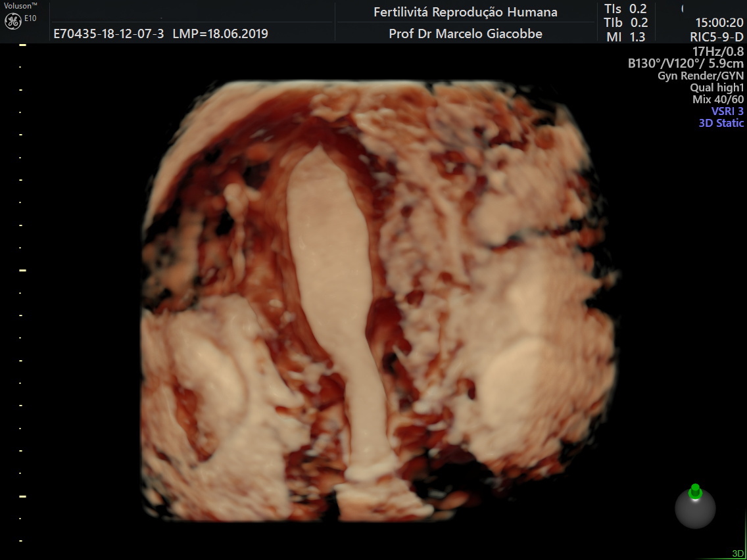Click the Gyn Render/GYN preset label
This screenshot has width=747, height=560.
tap(700, 76)
